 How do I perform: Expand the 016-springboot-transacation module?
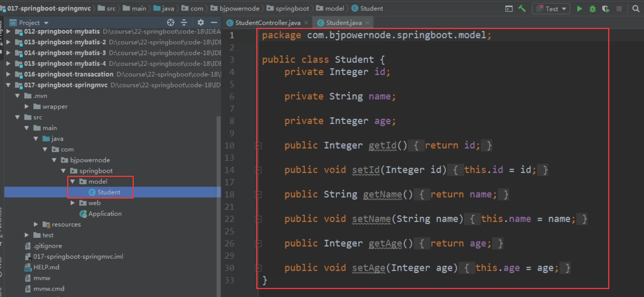(x=8, y=74)
